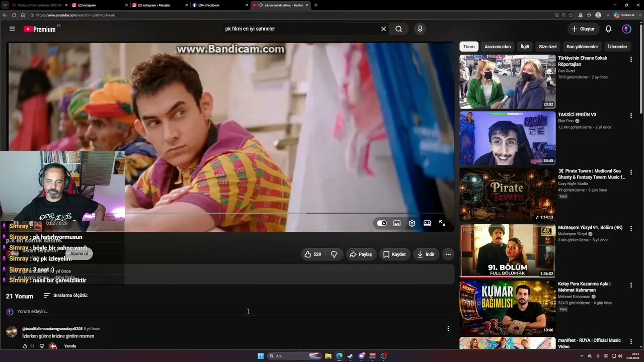This screenshot has height=362, width=644.
Task: Toggle the autoplay switch in player
Action: (382, 223)
